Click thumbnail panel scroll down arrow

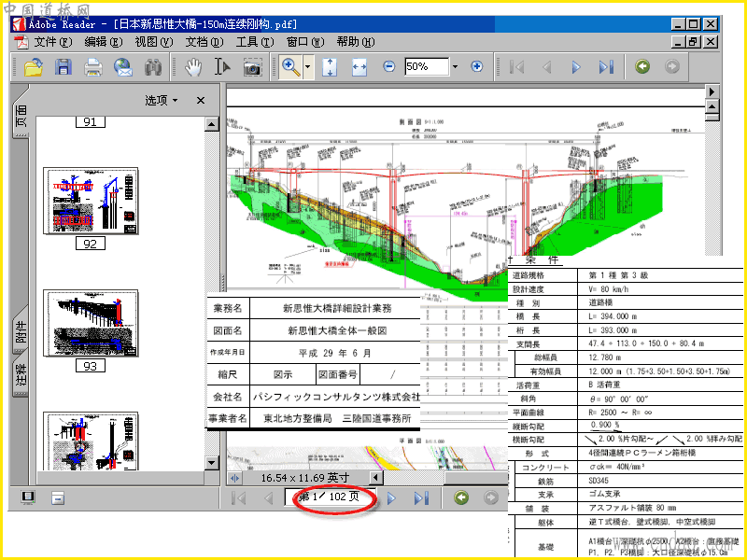[x=212, y=462]
